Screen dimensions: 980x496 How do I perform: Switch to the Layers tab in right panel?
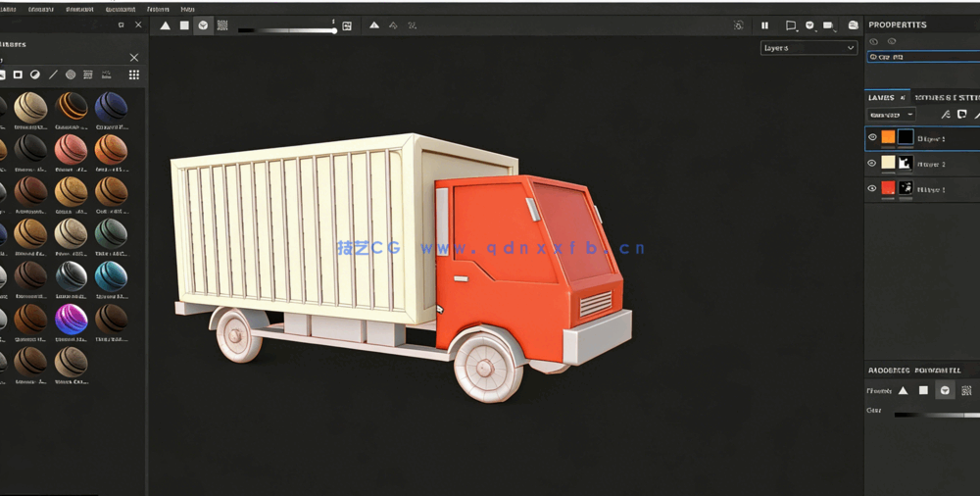(881, 98)
